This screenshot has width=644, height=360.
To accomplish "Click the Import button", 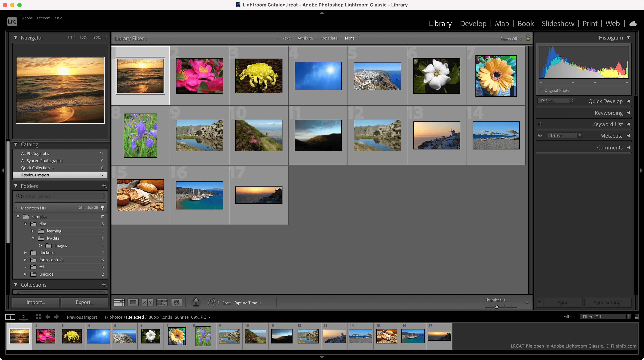I will 37,302.
